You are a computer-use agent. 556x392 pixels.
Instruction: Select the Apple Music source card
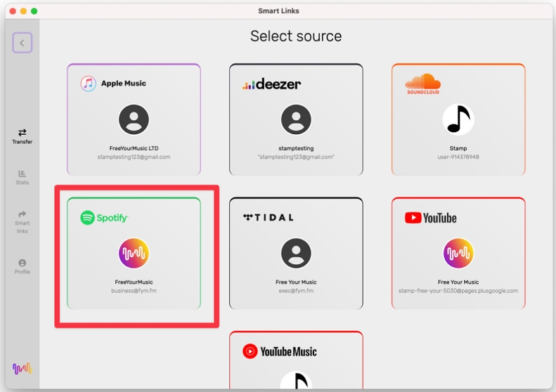[133, 120]
